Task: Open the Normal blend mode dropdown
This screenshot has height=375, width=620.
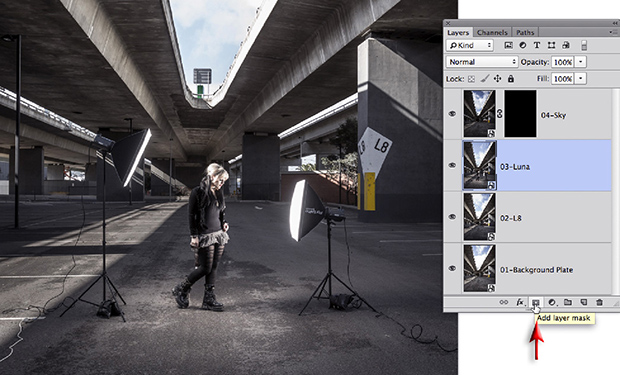Action: pos(482,62)
